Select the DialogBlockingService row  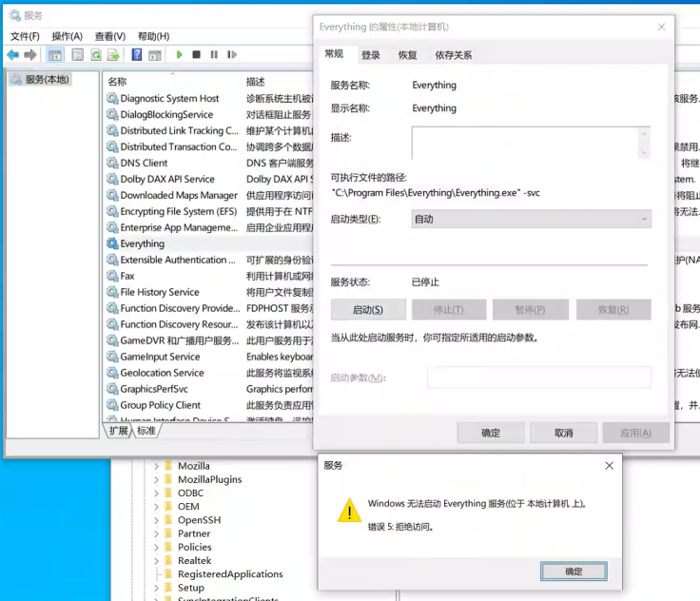point(166,114)
